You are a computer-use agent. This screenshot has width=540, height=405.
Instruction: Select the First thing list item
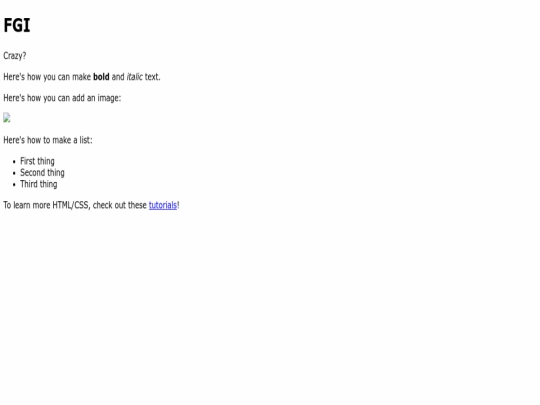pos(37,161)
